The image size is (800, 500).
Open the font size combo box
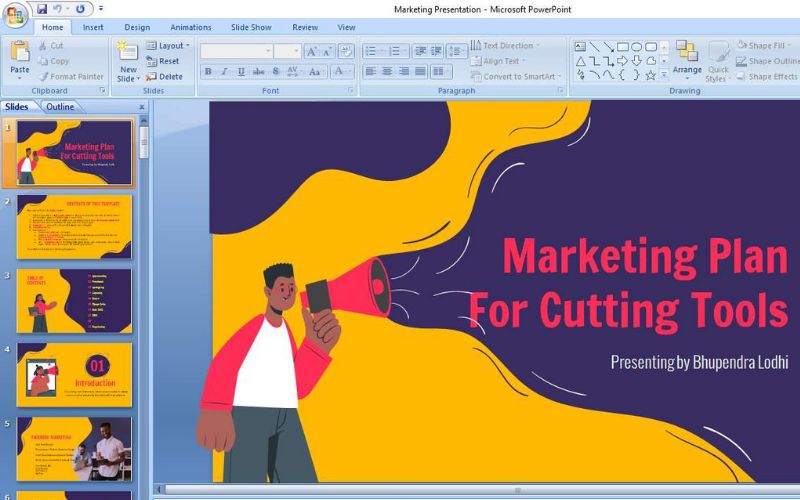tap(287, 51)
